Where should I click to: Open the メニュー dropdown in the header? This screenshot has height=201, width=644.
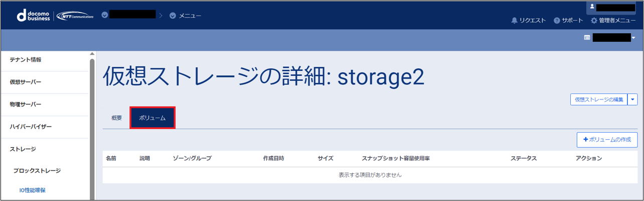pos(186,15)
